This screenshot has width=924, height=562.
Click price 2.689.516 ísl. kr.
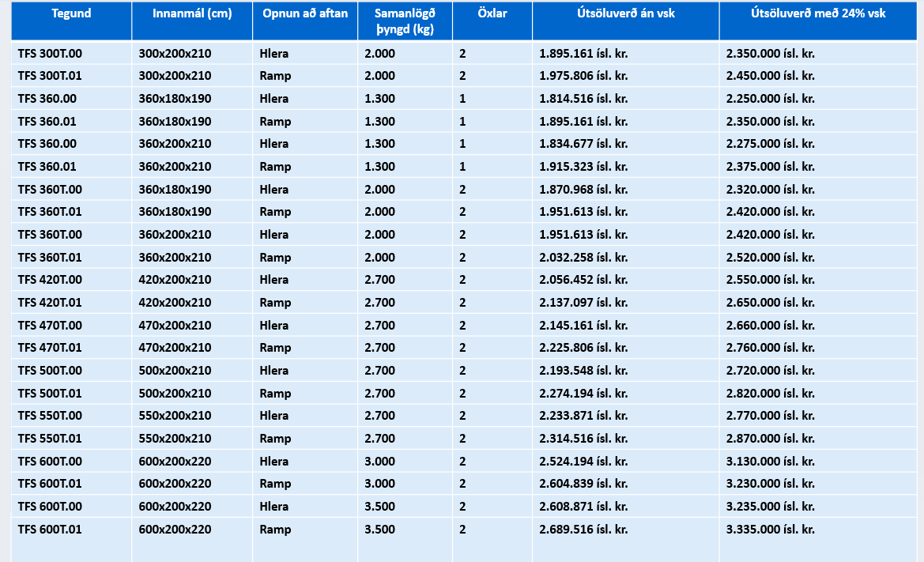pyautogui.click(x=583, y=530)
